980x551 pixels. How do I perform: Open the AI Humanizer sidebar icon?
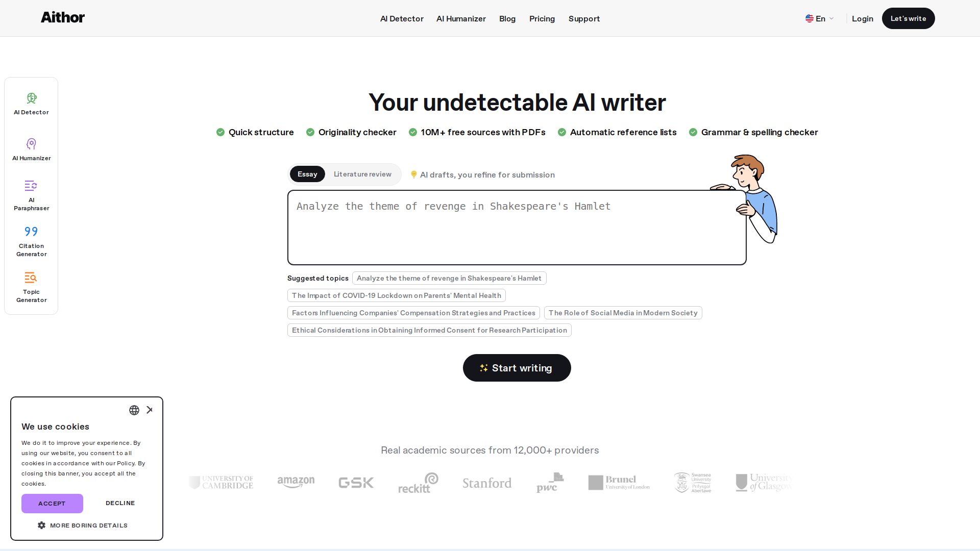(x=31, y=144)
